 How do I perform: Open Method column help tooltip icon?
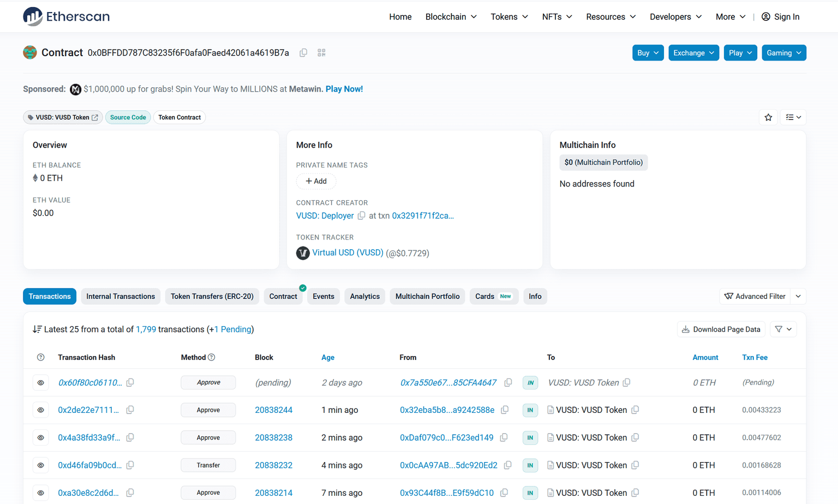tap(212, 357)
